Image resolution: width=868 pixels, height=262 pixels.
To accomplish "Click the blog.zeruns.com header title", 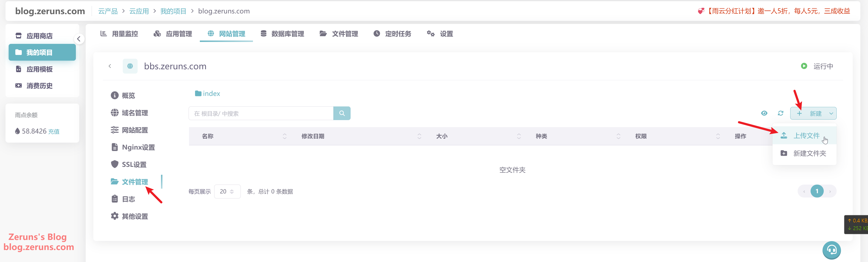I will click(50, 11).
